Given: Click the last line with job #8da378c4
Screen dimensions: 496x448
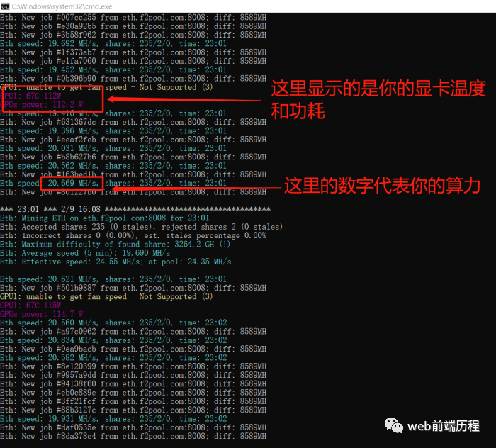Looking at the screenshot, I should pyautogui.click(x=133, y=436).
